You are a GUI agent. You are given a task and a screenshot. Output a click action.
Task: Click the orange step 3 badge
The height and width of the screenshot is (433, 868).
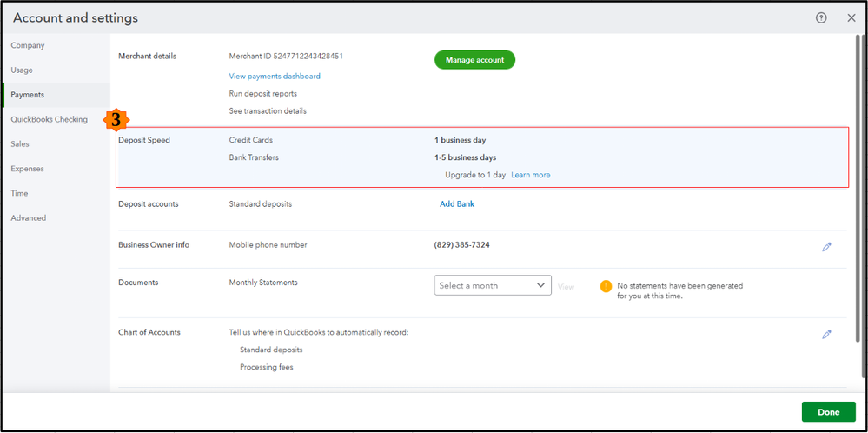pyautogui.click(x=116, y=121)
